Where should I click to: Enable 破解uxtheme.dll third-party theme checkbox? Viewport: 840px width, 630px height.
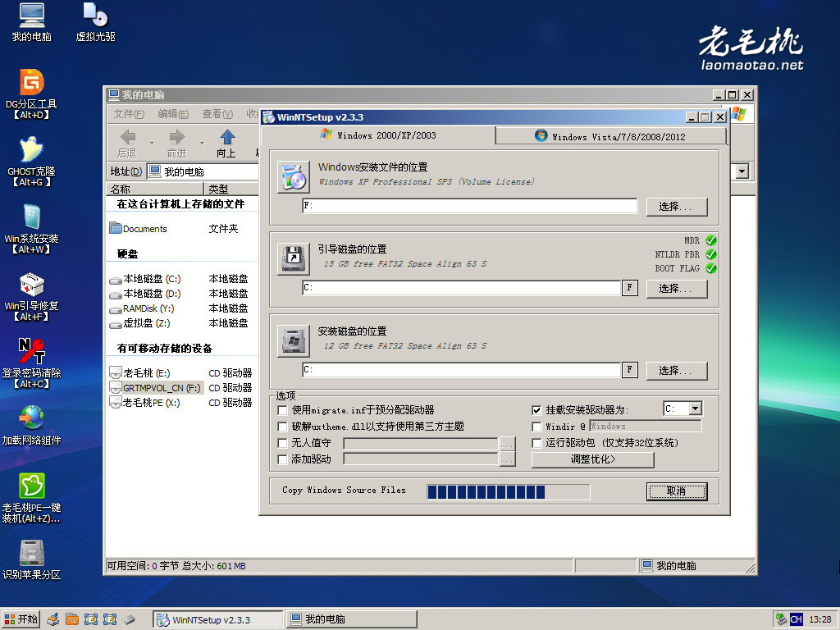click(282, 427)
